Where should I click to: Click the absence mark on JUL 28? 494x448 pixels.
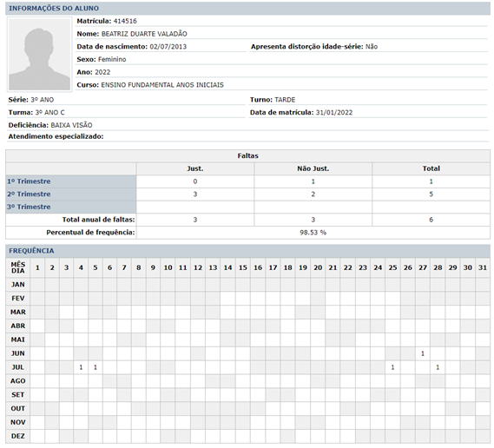tap(438, 367)
